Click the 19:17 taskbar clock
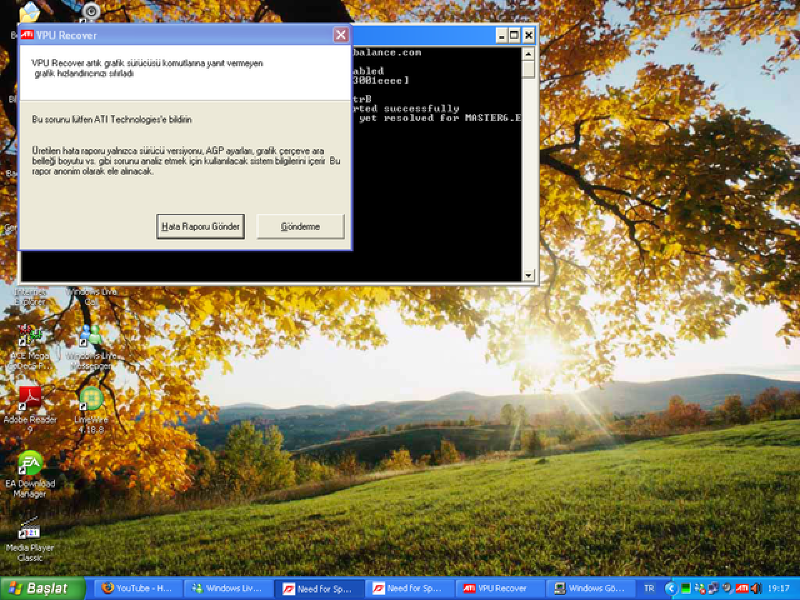The height and width of the screenshot is (600, 800). pos(779,588)
